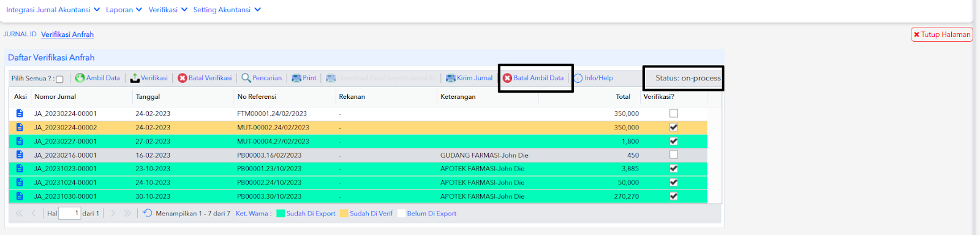Screen dimensions: 980x235
Task: Go to last page with double-right arrow
Action: pyautogui.click(x=127, y=214)
